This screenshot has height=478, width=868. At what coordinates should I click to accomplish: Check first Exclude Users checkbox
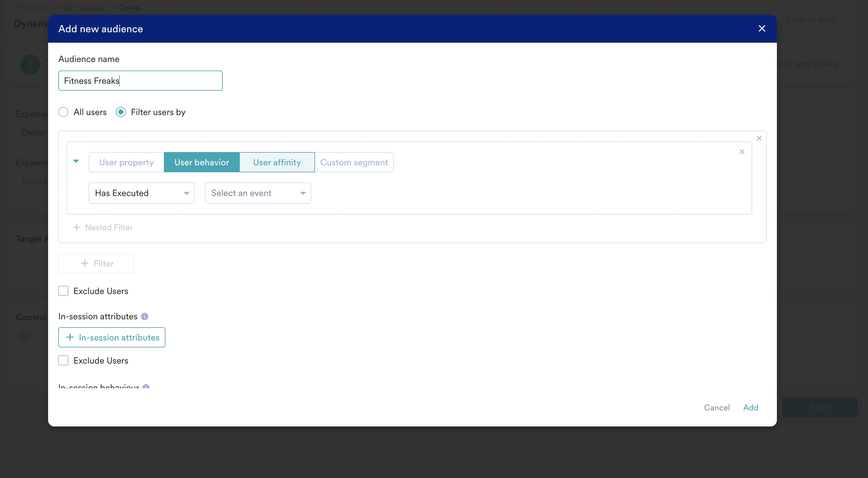click(63, 291)
